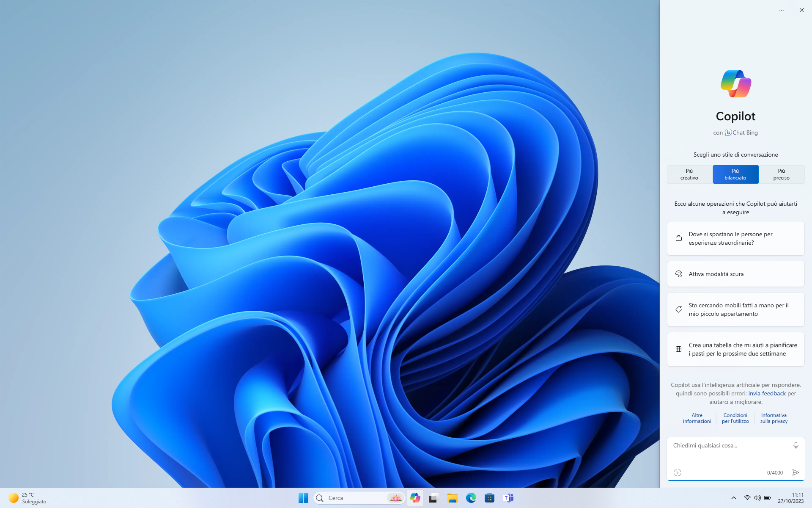
Task: Click 'Altre informazioni' link
Action: click(697, 418)
